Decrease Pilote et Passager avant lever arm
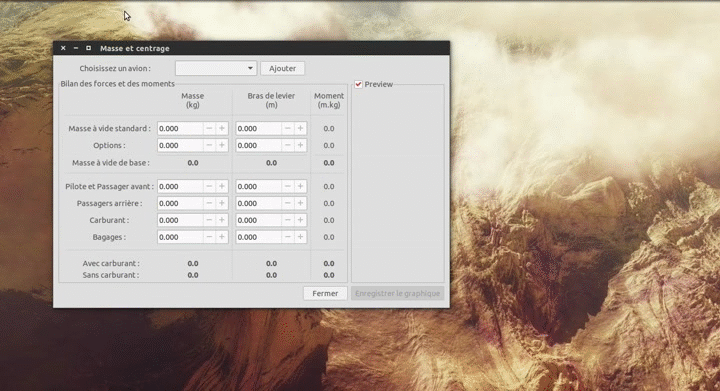 pyautogui.click(x=288, y=186)
